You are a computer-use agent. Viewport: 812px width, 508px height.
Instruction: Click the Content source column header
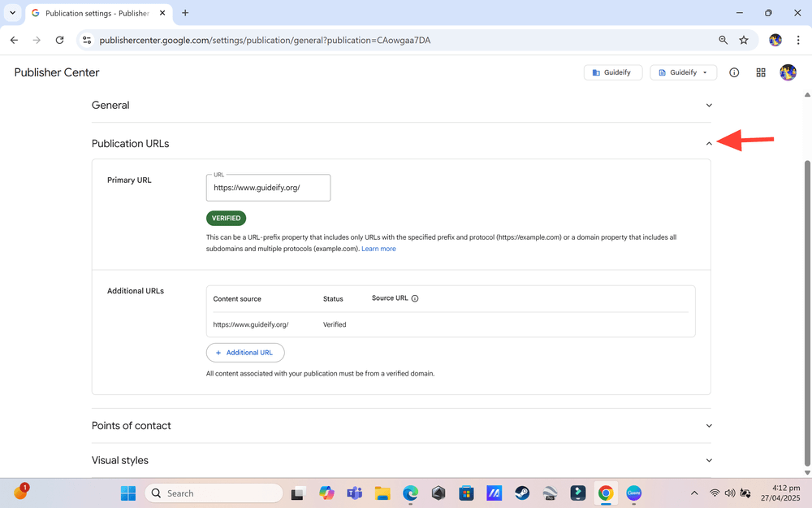tap(237, 299)
